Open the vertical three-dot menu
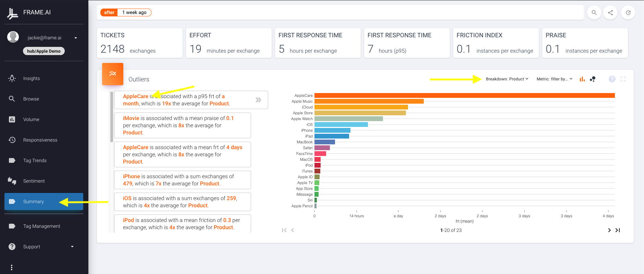This screenshot has width=644, height=274. 12,268
